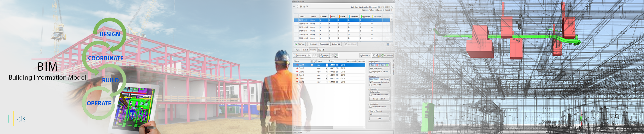Open the Rules tab
The height and width of the screenshot is (134, 644).
tap(298, 50)
